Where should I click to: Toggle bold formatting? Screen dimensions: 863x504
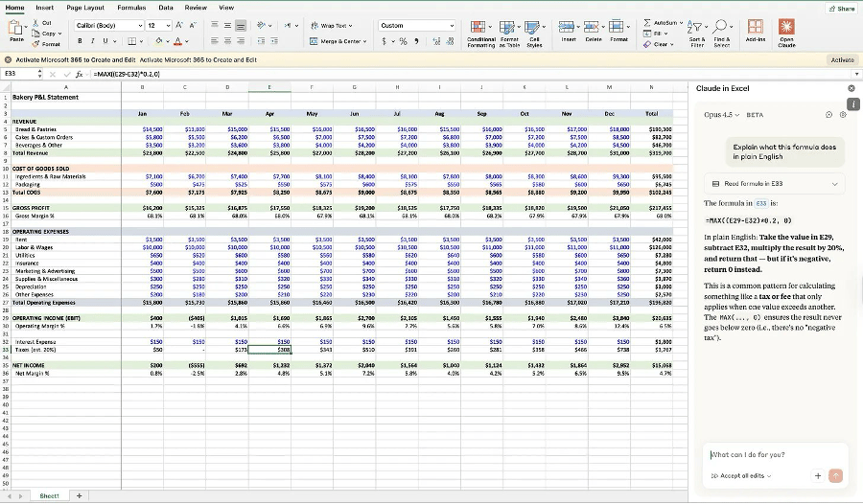point(80,41)
